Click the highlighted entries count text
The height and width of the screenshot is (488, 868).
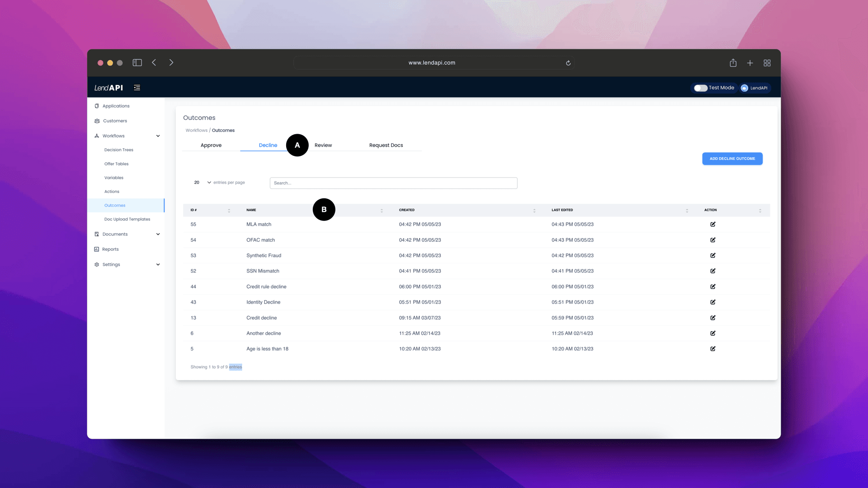236,366
